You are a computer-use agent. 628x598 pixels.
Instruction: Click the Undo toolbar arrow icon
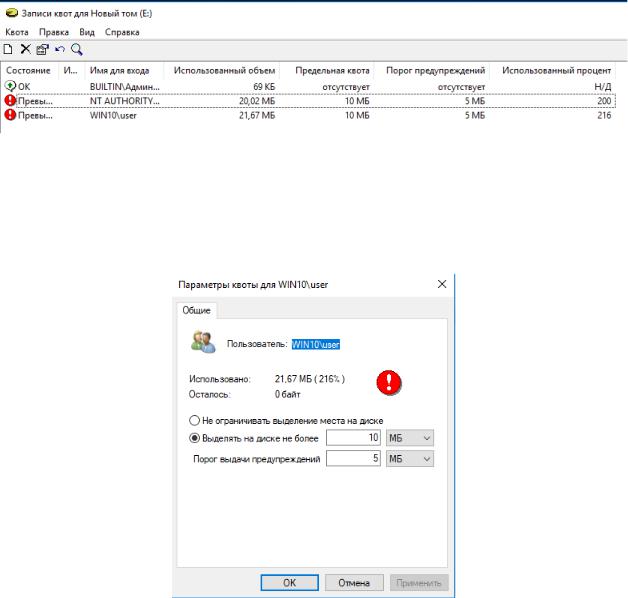click(60, 49)
